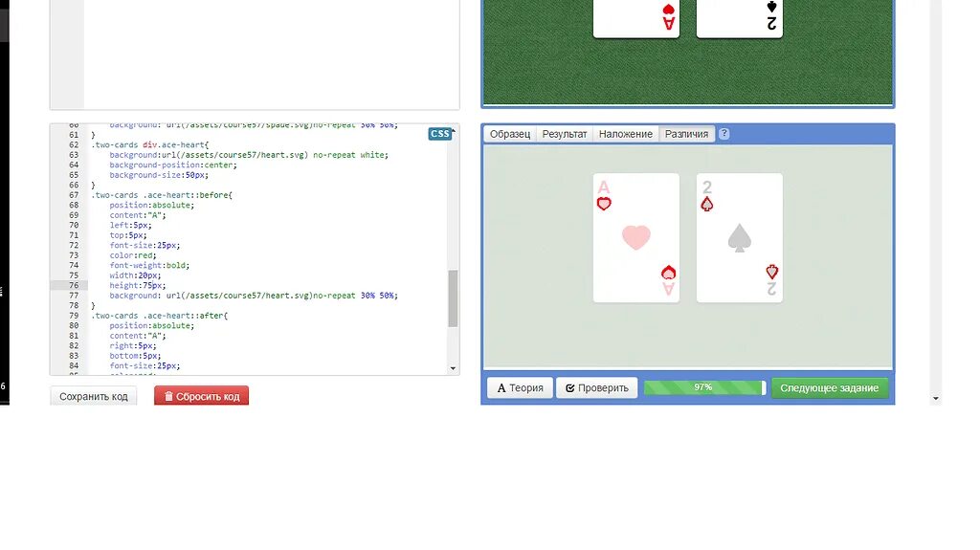The image size is (980, 550).
Task: Click line number 76 in the gutter
Action: click(74, 285)
